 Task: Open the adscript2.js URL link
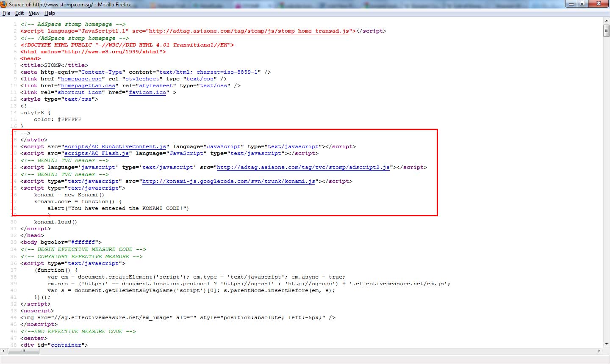click(303, 167)
